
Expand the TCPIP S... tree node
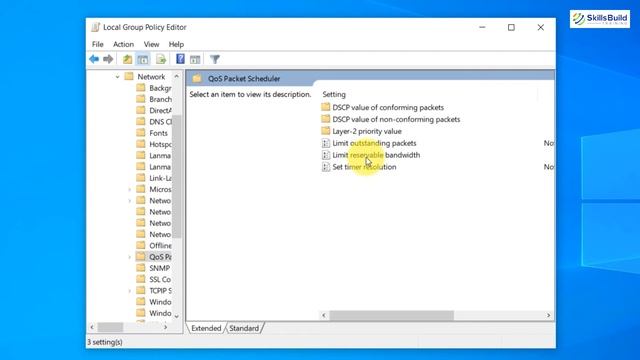tap(129, 291)
